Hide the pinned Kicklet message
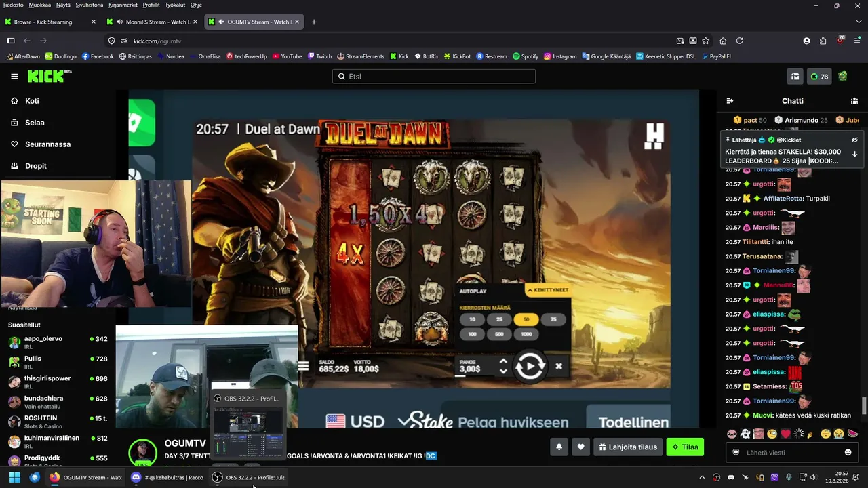This screenshot has width=868, height=488. click(855, 140)
